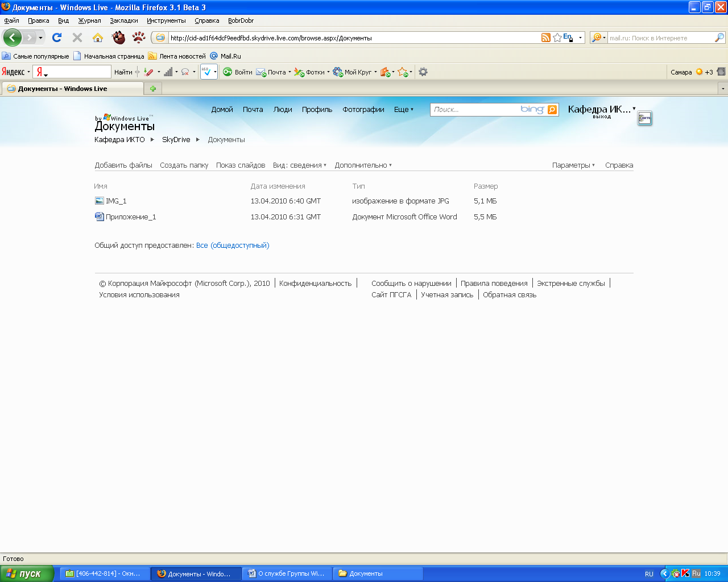The width and height of the screenshot is (728, 582).
Task: Open the Закладки menu
Action: (124, 20)
